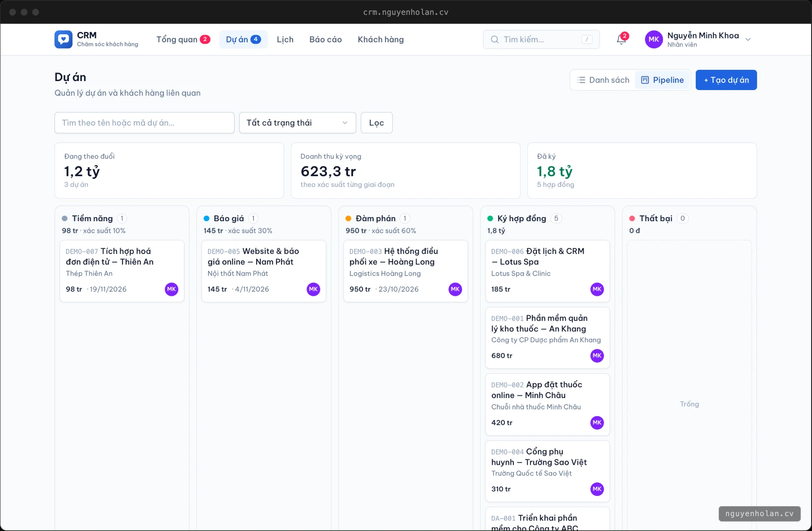Click the MK avatar on DEMO-007 card
Image resolution: width=812 pixels, height=531 pixels.
pyautogui.click(x=172, y=289)
